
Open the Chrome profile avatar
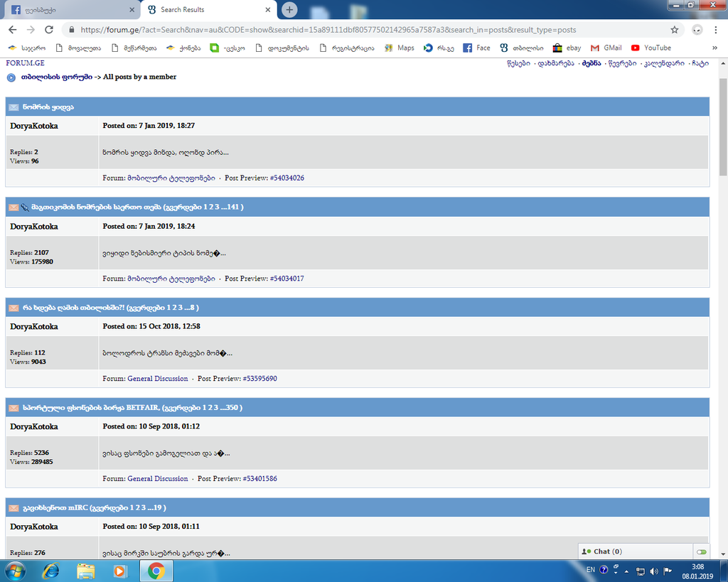[697, 30]
